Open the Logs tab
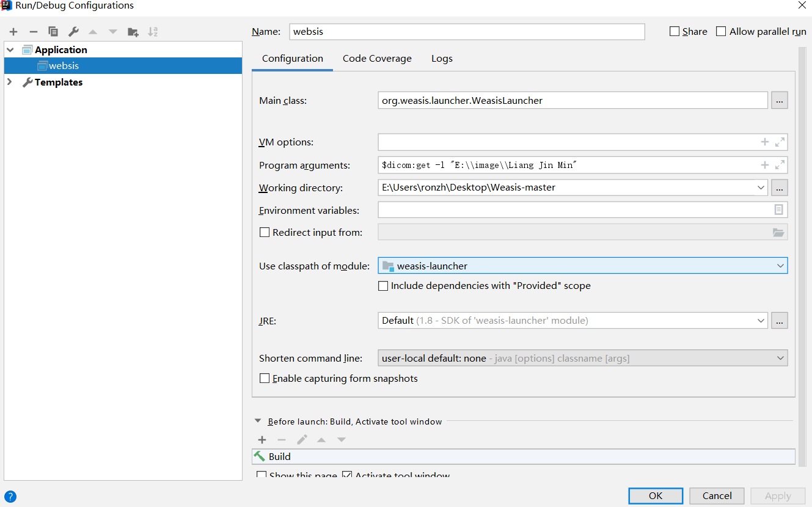 [442, 58]
